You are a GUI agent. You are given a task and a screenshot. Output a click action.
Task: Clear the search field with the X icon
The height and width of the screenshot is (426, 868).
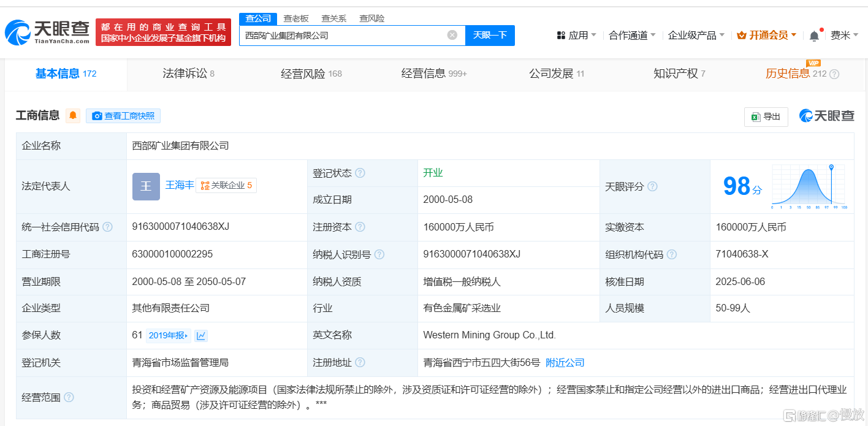click(452, 35)
